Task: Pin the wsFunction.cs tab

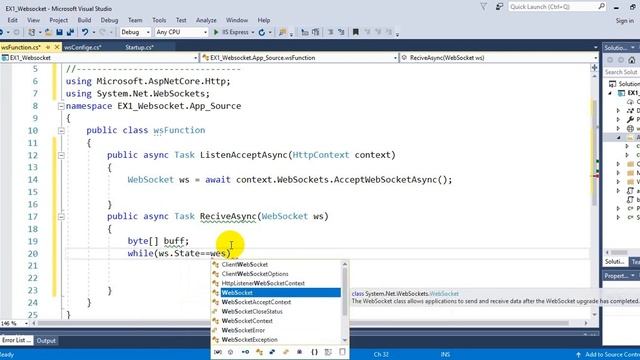Action: click(x=48, y=47)
